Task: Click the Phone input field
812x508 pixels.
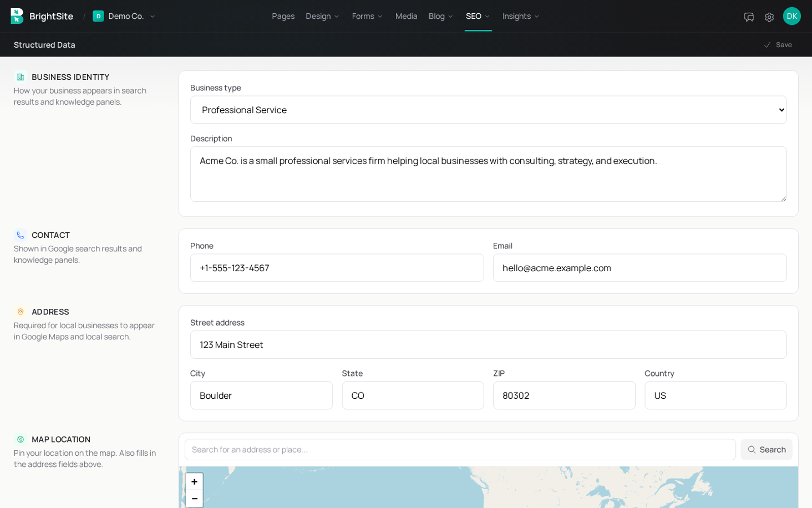Action: (x=337, y=268)
